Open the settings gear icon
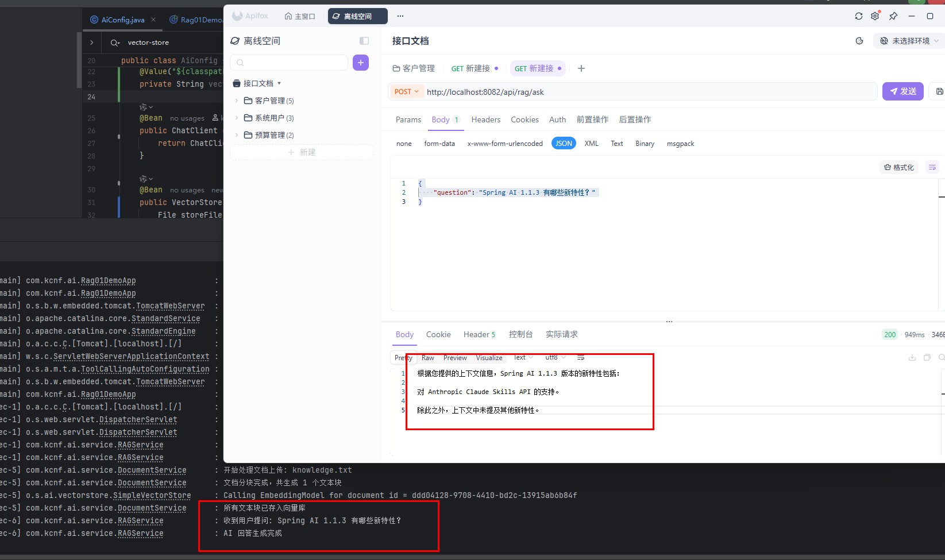The width and height of the screenshot is (945, 560). tap(875, 16)
